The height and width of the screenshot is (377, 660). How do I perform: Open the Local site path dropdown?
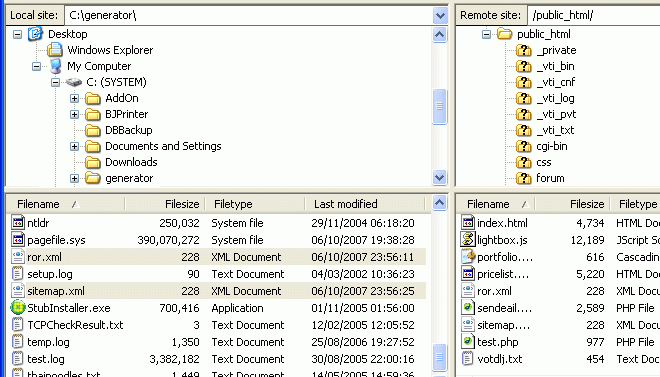pyautogui.click(x=440, y=16)
